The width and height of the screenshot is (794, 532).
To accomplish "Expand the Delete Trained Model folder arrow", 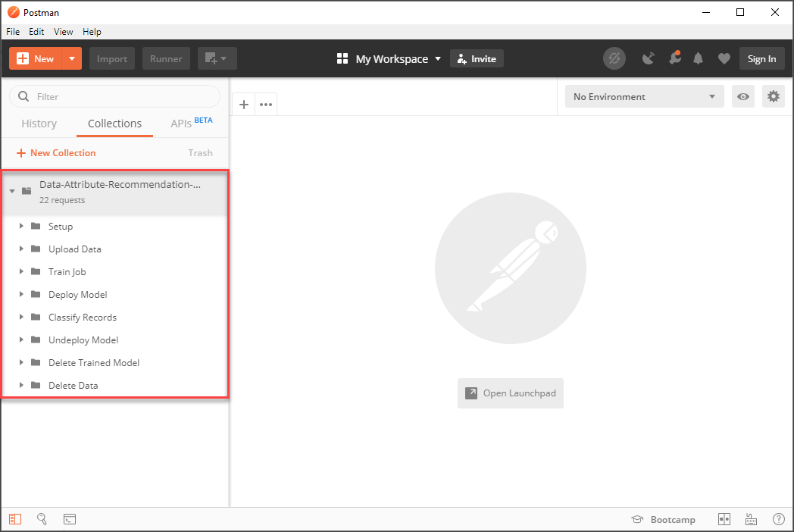I will pos(21,363).
